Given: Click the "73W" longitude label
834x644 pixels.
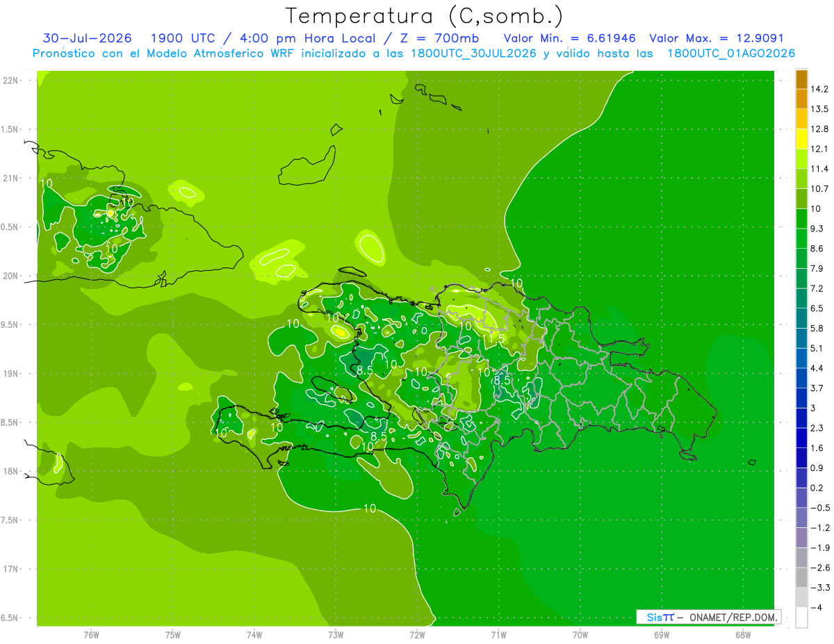Looking at the screenshot, I should pos(336,635).
